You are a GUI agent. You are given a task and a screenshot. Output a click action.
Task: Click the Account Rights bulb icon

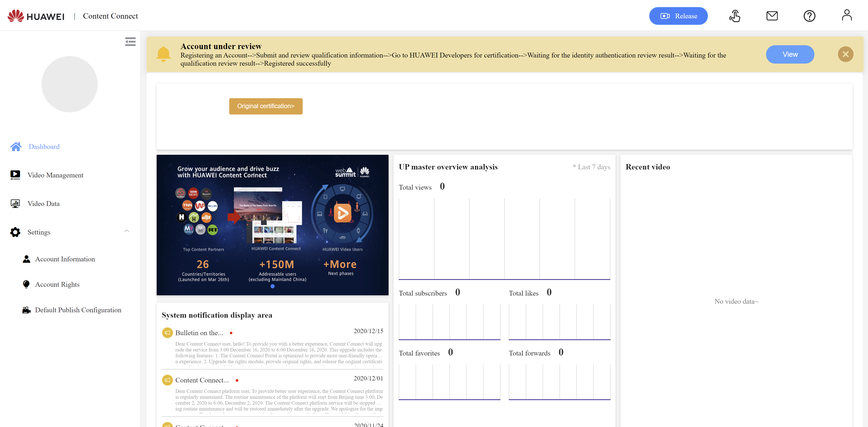tap(26, 284)
